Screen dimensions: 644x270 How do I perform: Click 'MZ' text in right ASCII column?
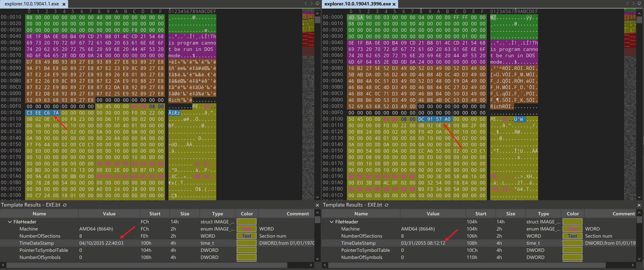coord(493,18)
